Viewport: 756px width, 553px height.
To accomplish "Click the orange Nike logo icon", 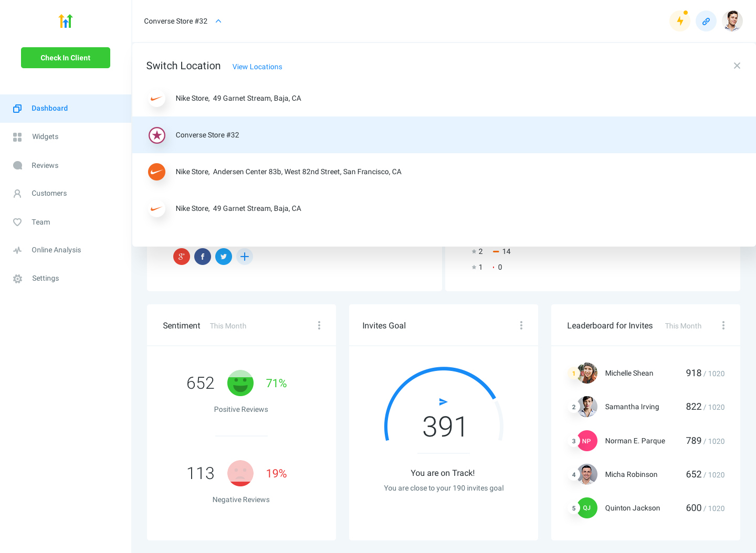I will 157,172.
